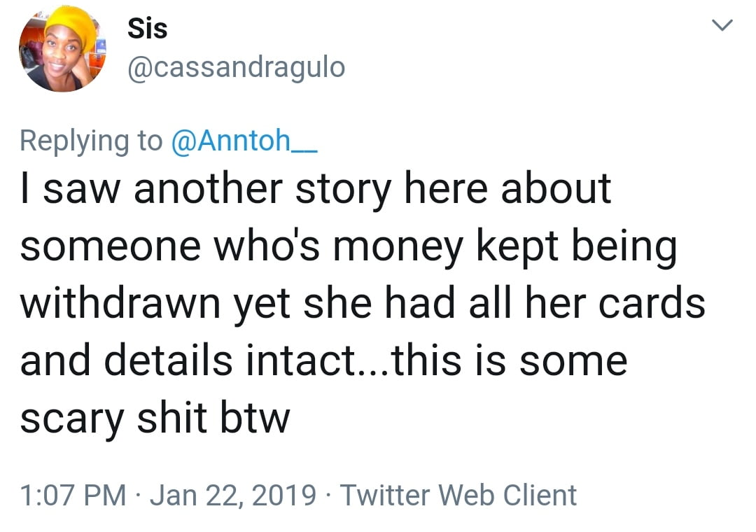Click the Jan 22, 2019 date

[x=232, y=496]
